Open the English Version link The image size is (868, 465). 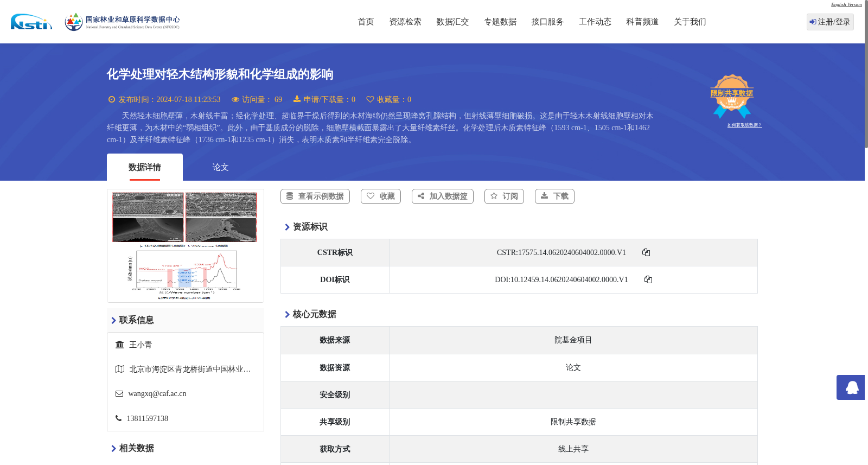tap(846, 4)
